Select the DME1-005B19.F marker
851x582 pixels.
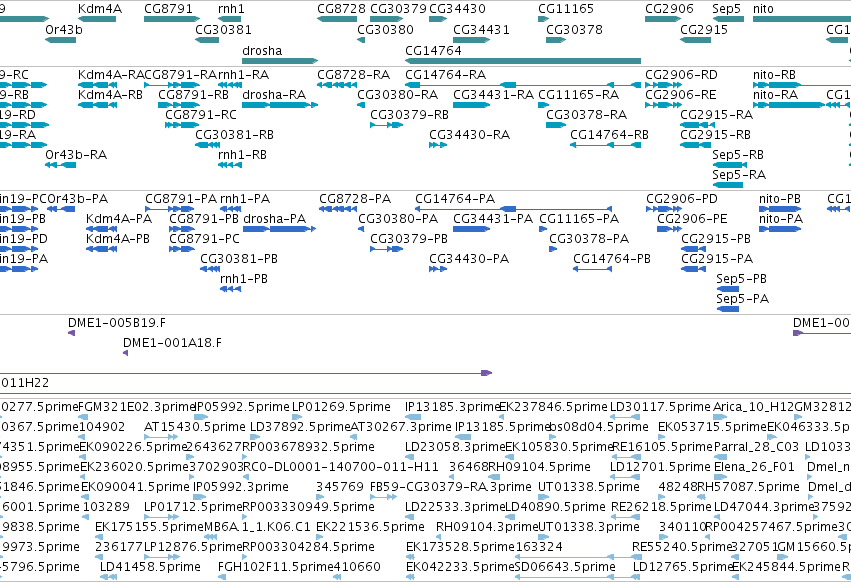[x=71, y=333]
